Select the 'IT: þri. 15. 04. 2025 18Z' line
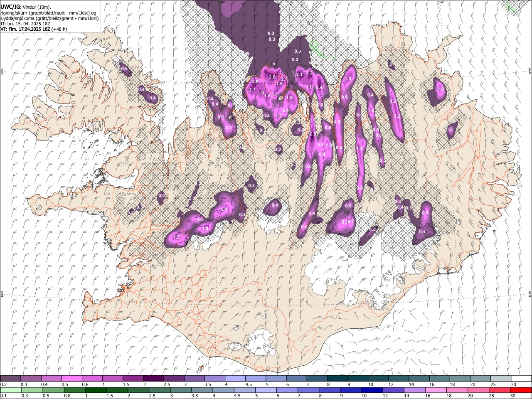 [x=26, y=24]
